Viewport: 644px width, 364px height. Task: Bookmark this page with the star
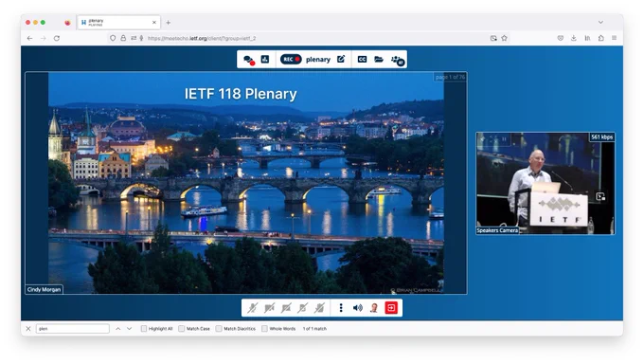click(x=505, y=38)
